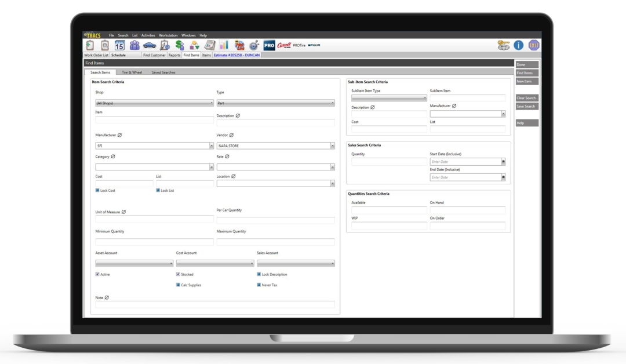Open the Shop dropdown showing All Shops

point(154,103)
